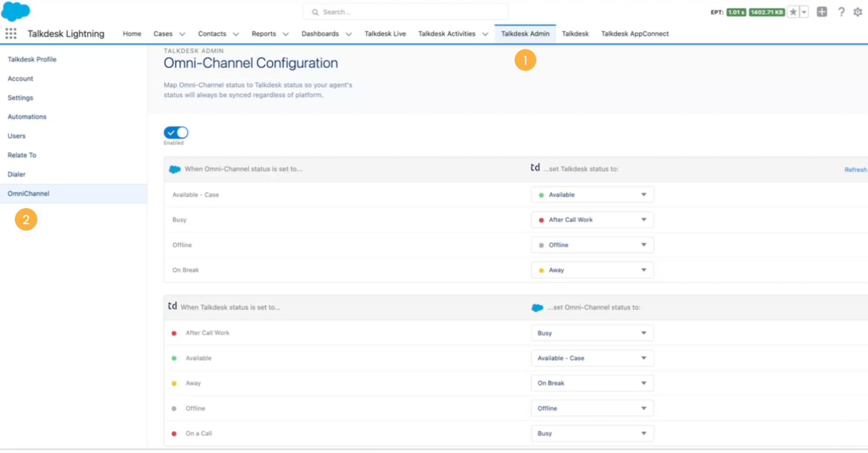
Task: Open the Help question mark icon
Action: 841,12
